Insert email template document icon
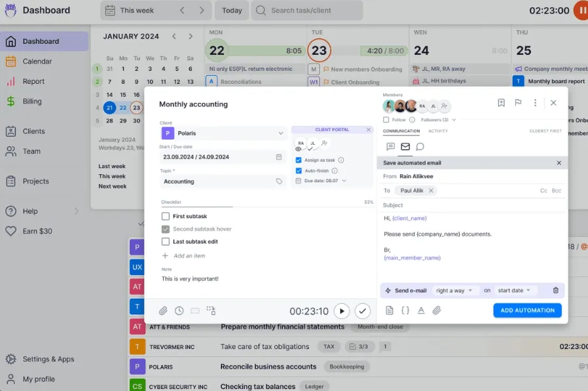The height and width of the screenshot is (391, 588). 389,310
